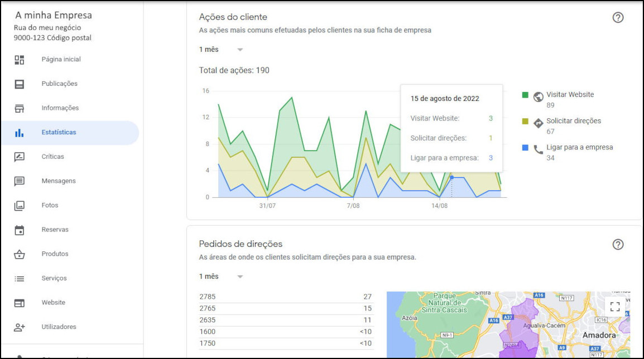Click the Total de ações: 190 text

pyautogui.click(x=234, y=71)
